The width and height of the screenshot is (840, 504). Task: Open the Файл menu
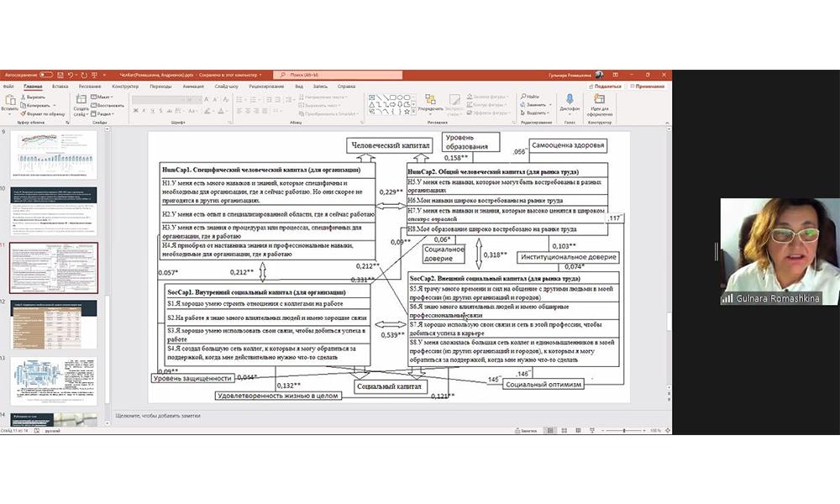(8, 87)
